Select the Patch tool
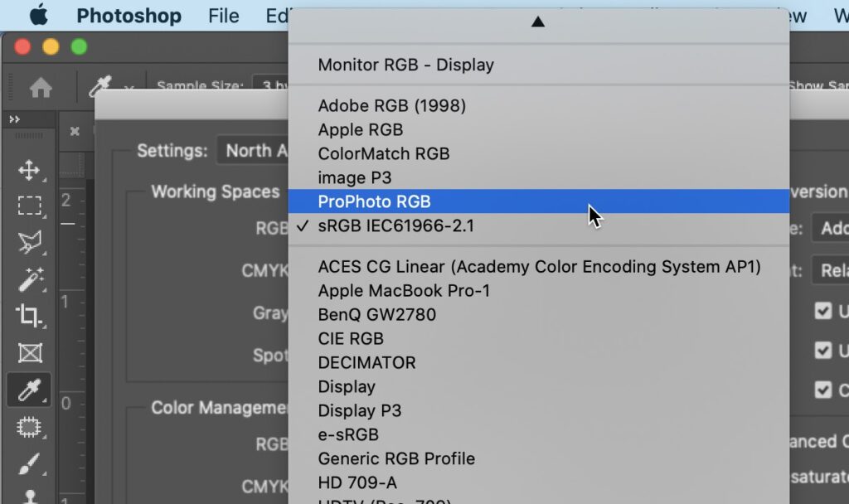This screenshot has width=849, height=504. [29, 427]
